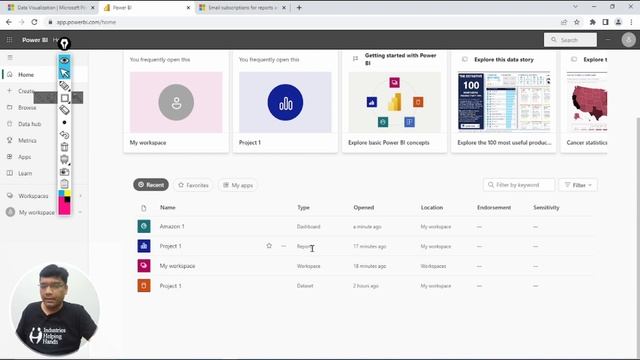Image resolution: width=640 pixels, height=360 pixels.
Task: Switch to the Data Visualization browser tab
Action: pyautogui.click(x=51, y=7)
